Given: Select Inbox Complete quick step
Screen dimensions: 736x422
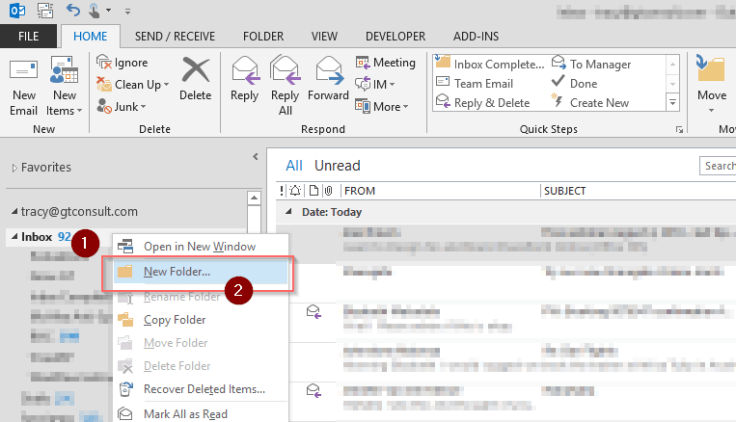Looking at the screenshot, I should (490, 64).
